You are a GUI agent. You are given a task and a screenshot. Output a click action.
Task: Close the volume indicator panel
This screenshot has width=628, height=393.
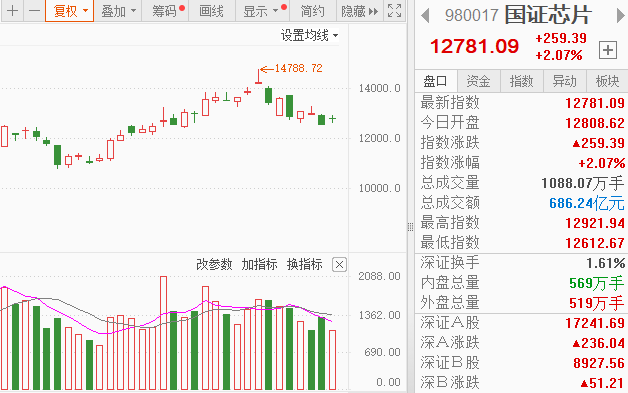pos(339,264)
